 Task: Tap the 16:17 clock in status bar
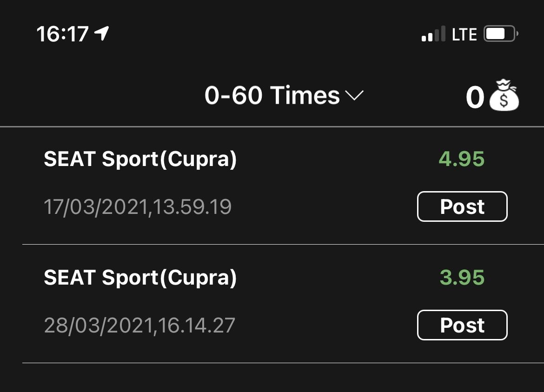pyautogui.click(x=62, y=34)
